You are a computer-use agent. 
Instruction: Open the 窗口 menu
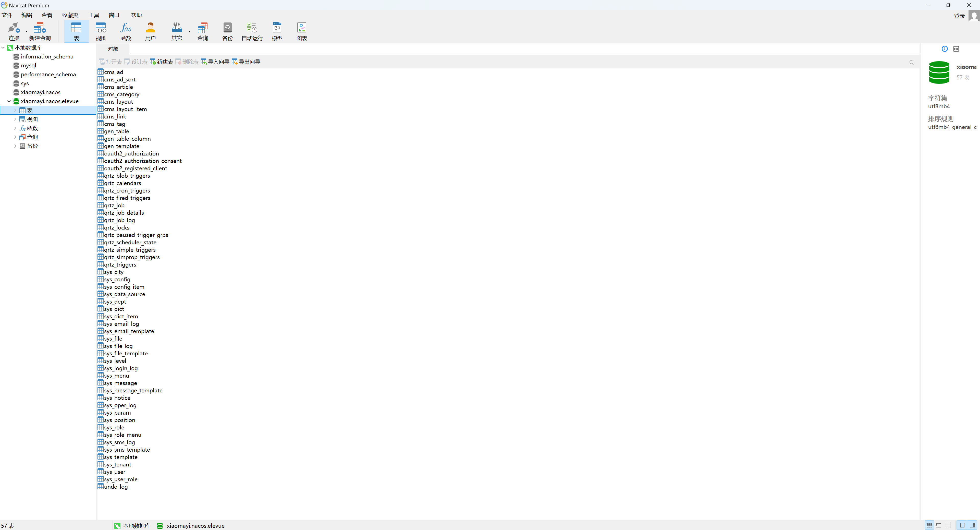114,15
